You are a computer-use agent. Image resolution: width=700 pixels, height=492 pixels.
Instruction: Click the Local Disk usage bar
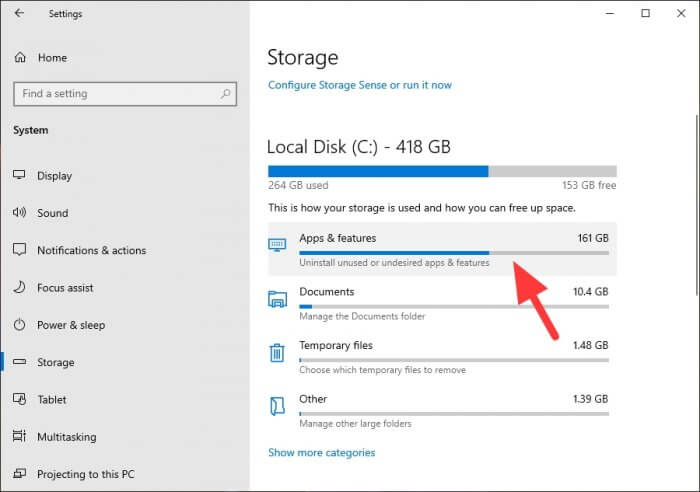(442, 171)
